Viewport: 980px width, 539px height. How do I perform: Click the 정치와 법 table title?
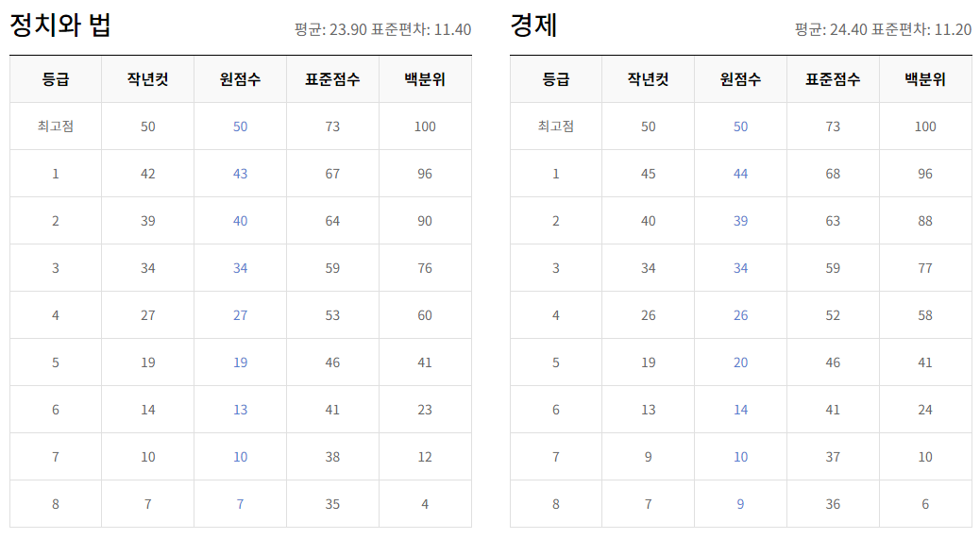(x=60, y=25)
